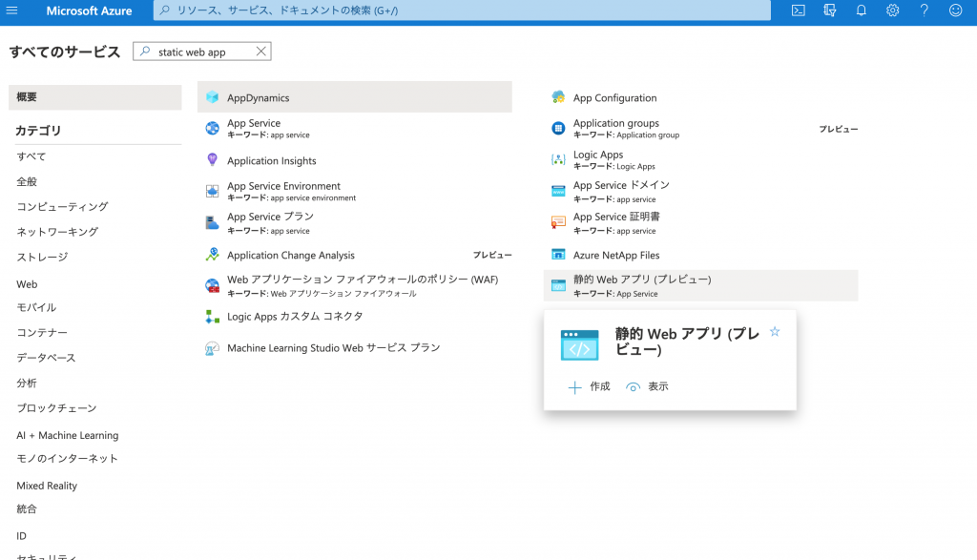The height and width of the screenshot is (560, 977).
Task: Open the Web アプリケーション ファイアウォールのポリシー link
Action: coord(363,280)
